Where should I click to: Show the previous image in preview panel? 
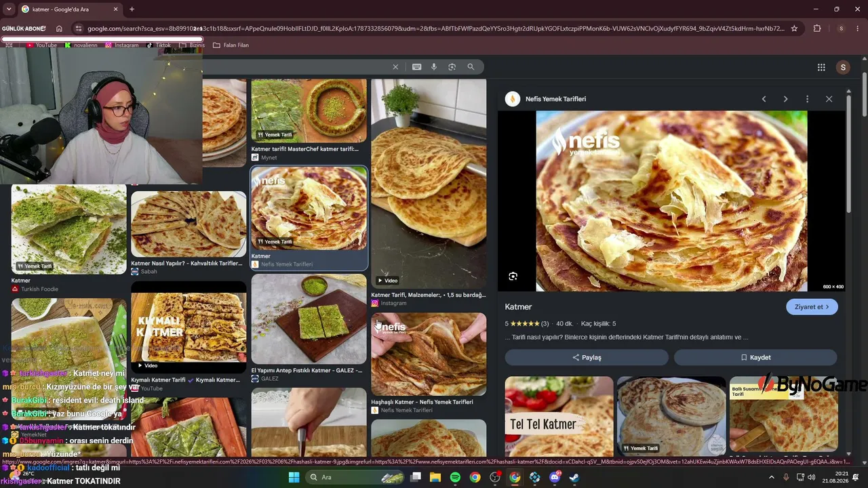click(x=764, y=99)
